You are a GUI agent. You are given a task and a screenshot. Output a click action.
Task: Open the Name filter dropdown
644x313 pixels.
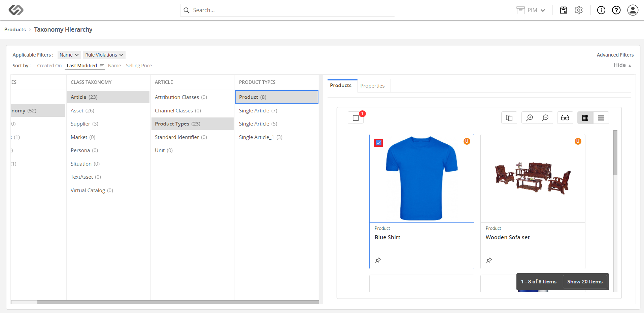(x=69, y=55)
